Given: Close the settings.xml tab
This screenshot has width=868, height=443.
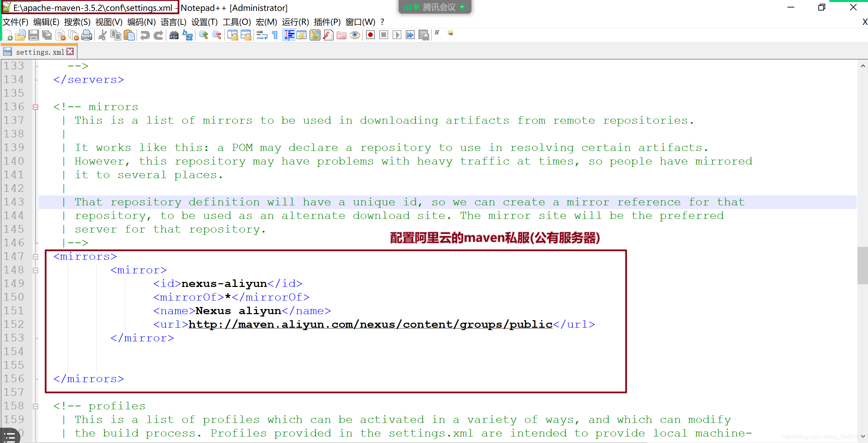Looking at the screenshot, I should (x=70, y=51).
